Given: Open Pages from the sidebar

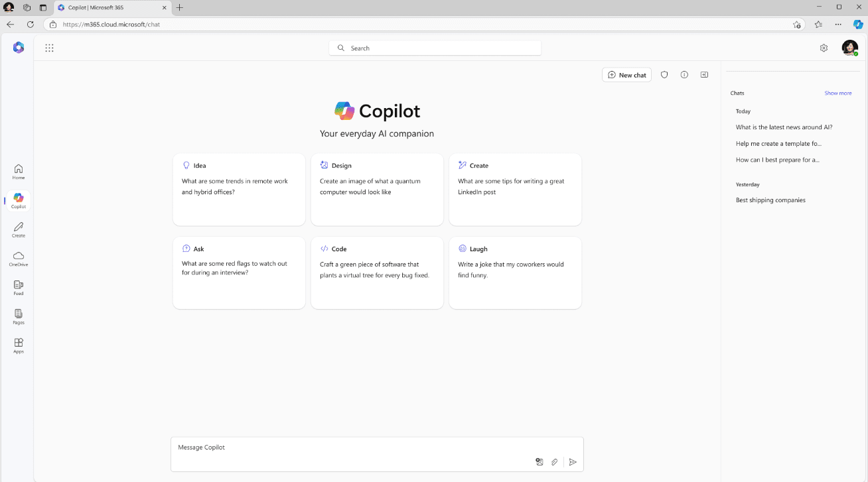Looking at the screenshot, I should (19, 316).
